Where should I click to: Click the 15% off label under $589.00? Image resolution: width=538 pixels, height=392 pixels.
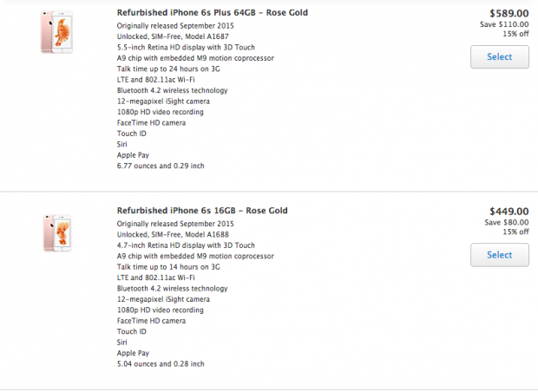pos(515,34)
